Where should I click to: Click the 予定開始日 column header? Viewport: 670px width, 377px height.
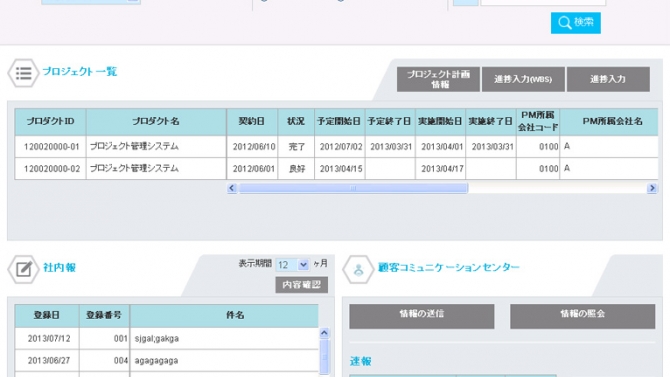coord(340,122)
